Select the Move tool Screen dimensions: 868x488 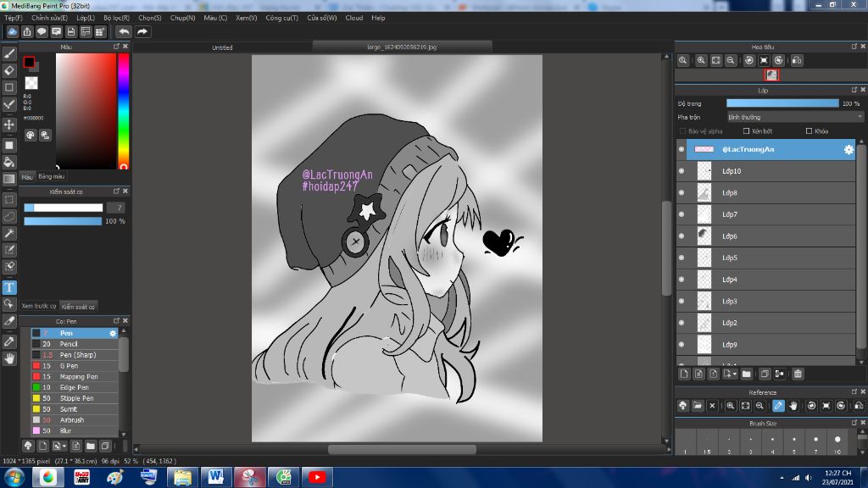[9, 125]
